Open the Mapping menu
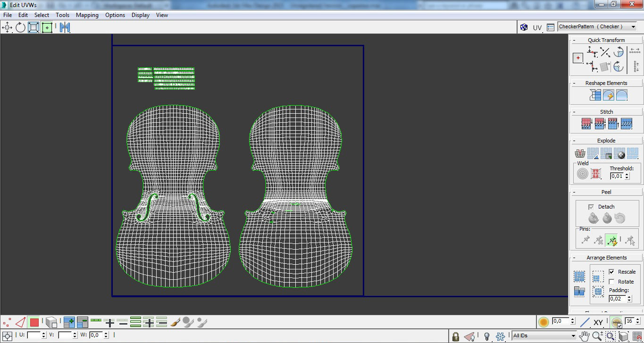644x343 pixels. [x=87, y=15]
